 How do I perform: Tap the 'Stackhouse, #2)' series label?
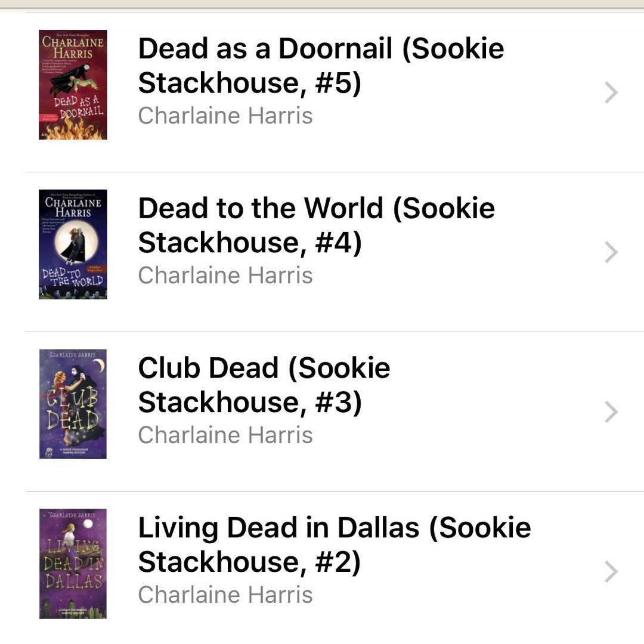(249, 562)
